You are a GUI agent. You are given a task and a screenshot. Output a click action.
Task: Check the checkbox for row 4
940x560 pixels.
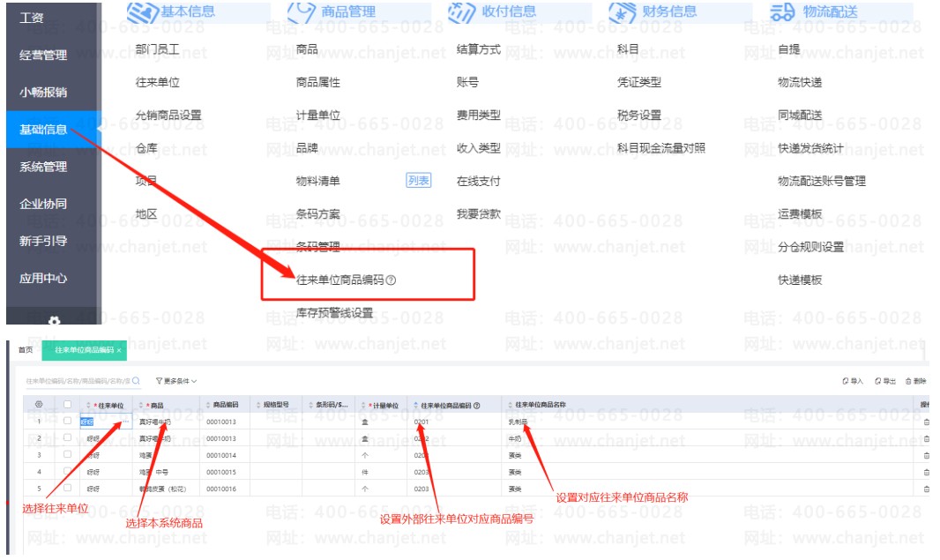click(67, 471)
